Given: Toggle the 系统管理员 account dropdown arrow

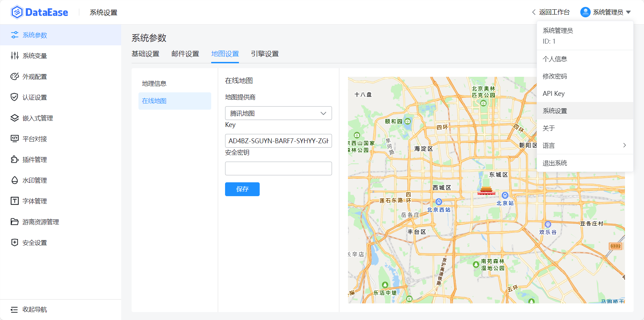Looking at the screenshot, I should [x=628, y=12].
